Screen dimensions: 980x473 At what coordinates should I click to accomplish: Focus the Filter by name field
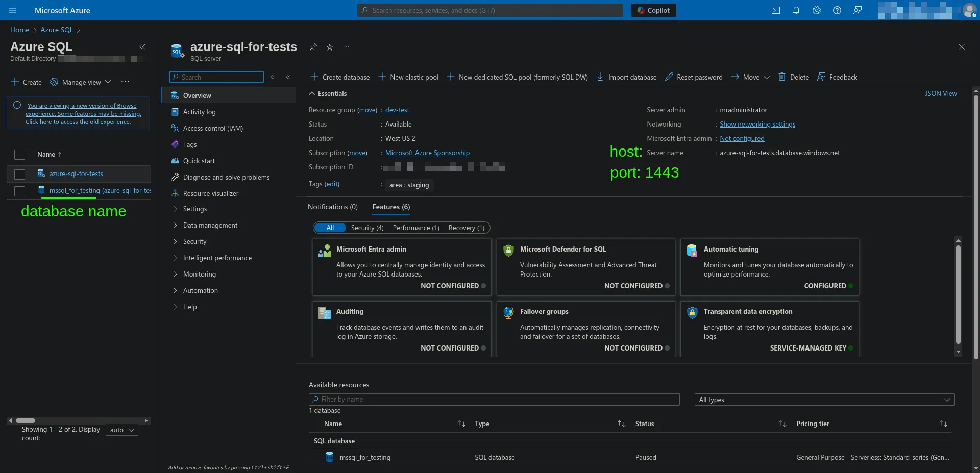click(494, 400)
